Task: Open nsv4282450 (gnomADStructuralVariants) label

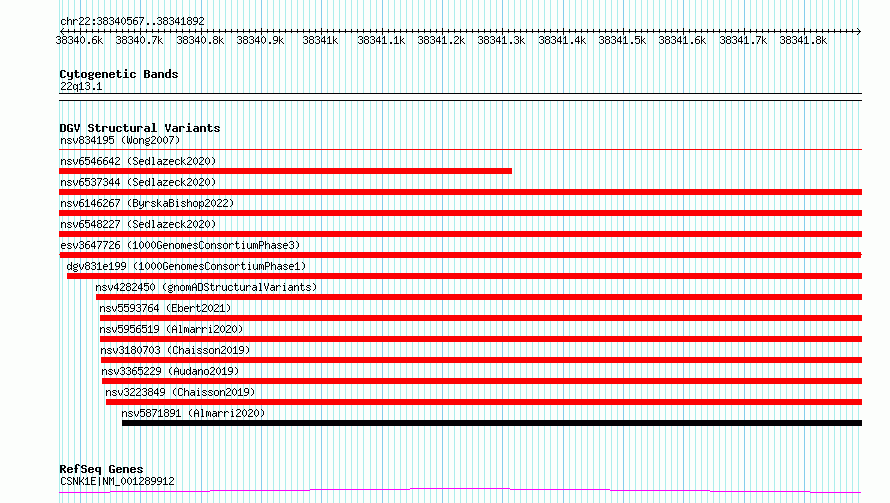Action: (206, 287)
